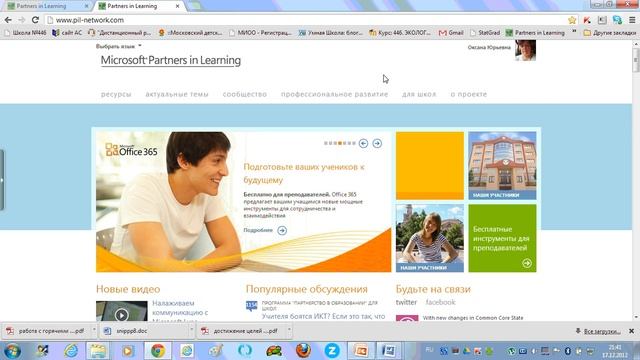Image resolution: width=640 pixels, height=360 pixels.
Task: Open the media player from the taskbar
Action: click(128, 351)
